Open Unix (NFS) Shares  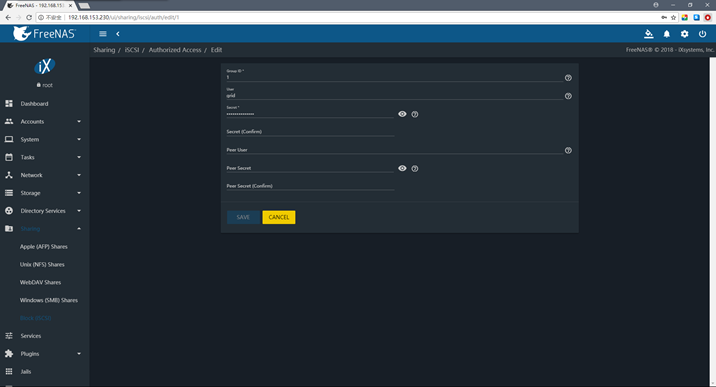click(42, 264)
